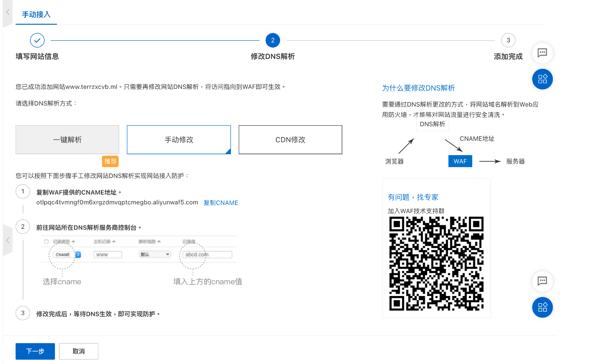Open chat bubble icon near step 3
Image resolution: width=594 pixels, height=364 pixels.
coord(542,53)
